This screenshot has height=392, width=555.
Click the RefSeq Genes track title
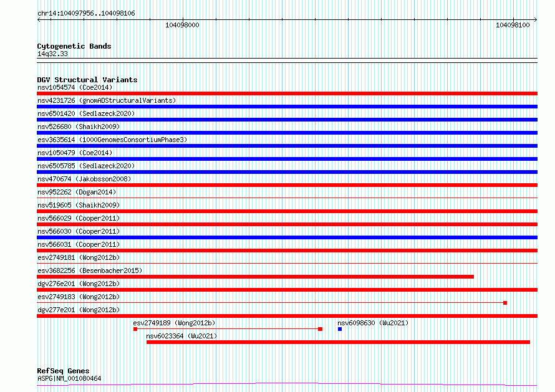point(63,371)
